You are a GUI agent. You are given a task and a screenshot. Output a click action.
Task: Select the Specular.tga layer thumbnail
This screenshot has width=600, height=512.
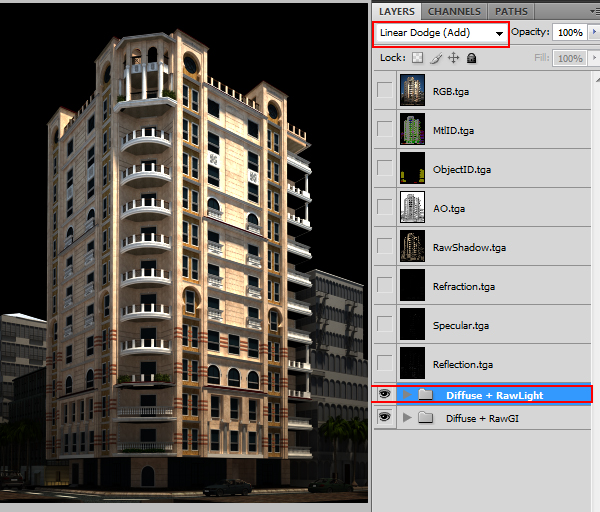click(412, 324)
